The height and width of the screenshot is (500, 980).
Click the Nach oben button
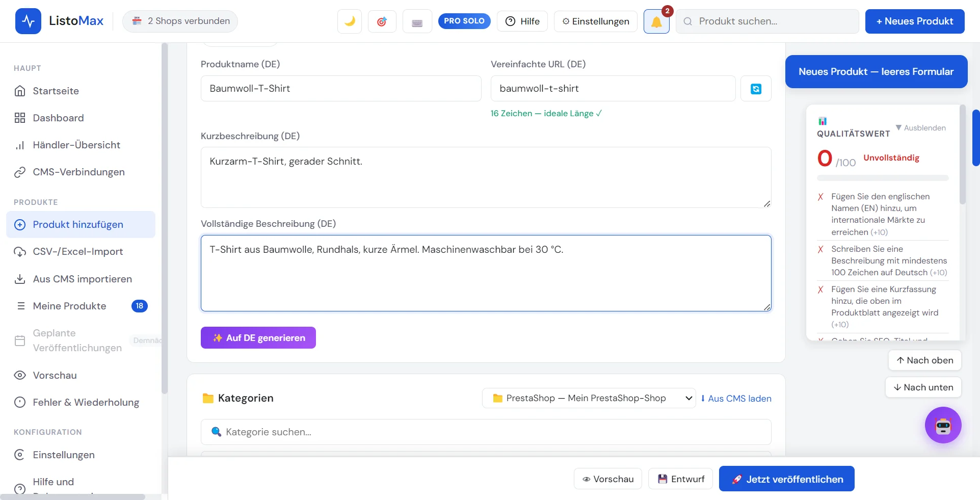pos(925,360)
